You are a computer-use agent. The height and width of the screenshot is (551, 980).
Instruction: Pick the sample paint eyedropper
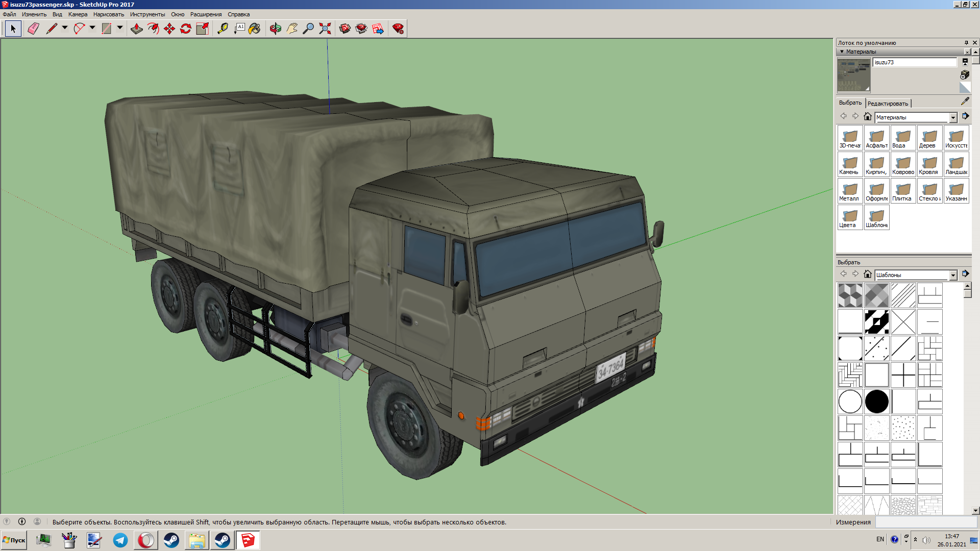tap(965, 102)
